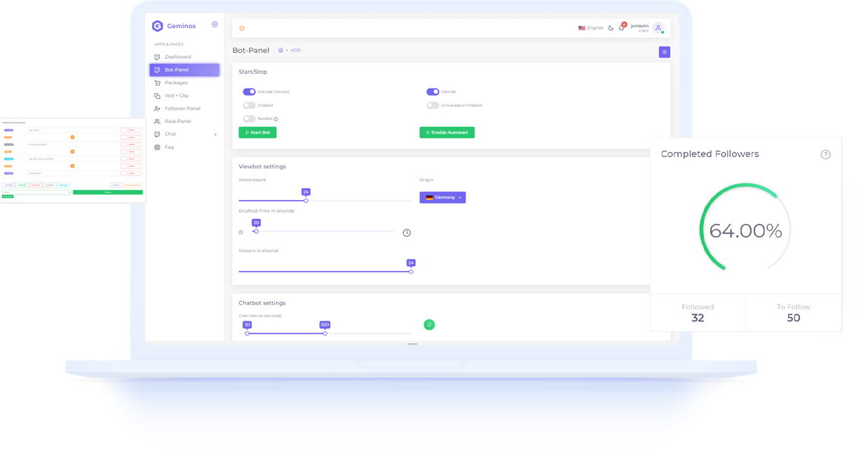Disable the Activate Viewbot toggle

click(249, 92)
